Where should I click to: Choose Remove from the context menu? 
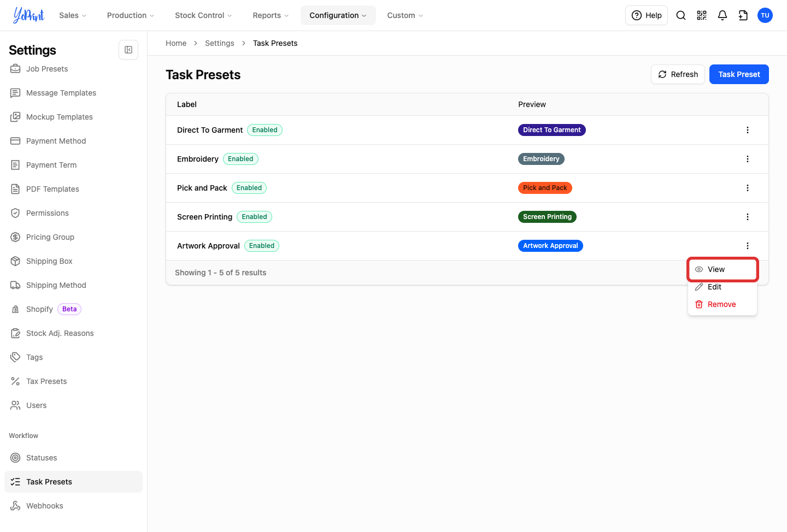(723, 304)
